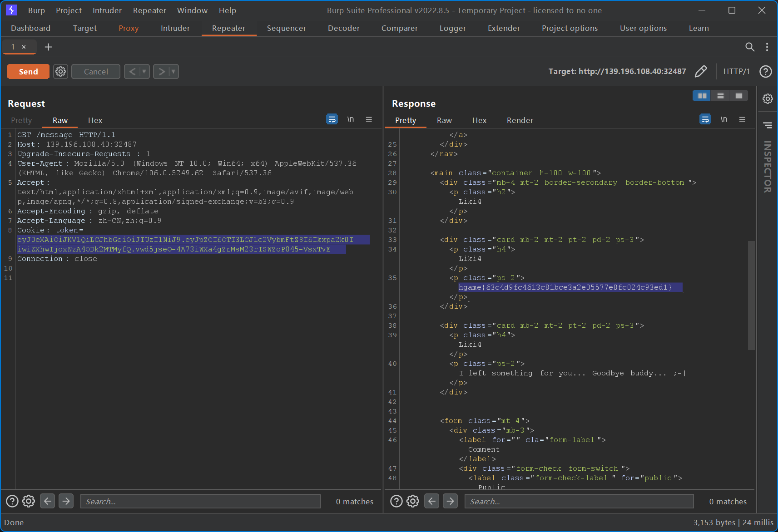Expand the next request history dropdown arrow
Screen dimensions: 778x532
pos(173,71)
